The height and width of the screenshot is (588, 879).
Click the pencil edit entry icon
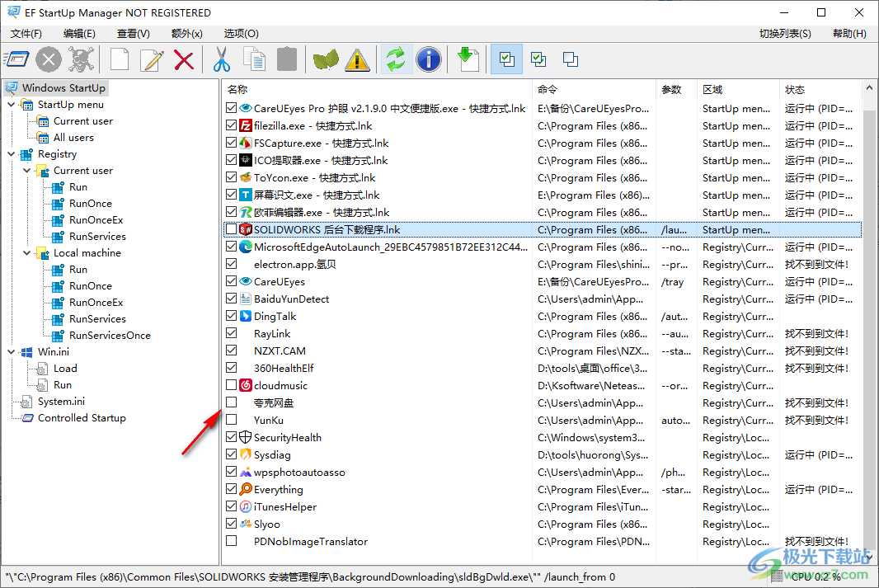[x=152, y=59]
